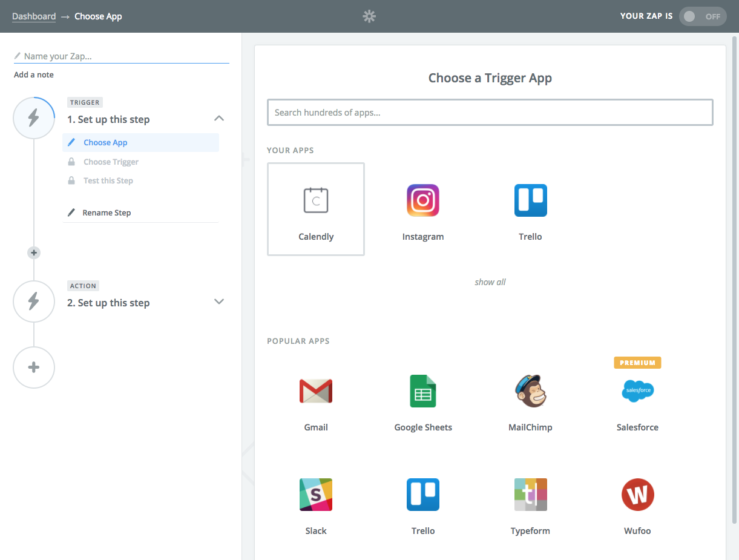Click the 2. Set up this step heading
Viewport: 739px width, 560px height.
pos(108,303)
